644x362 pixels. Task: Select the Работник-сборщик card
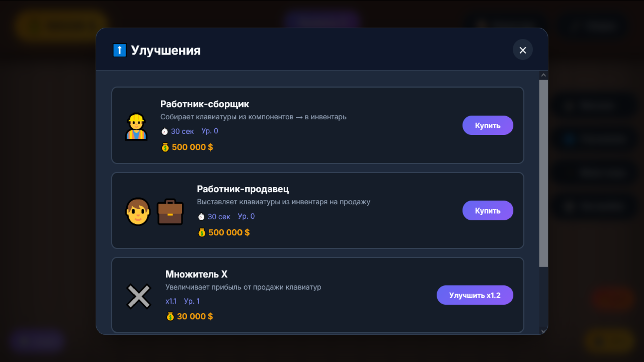coord(318,125)
